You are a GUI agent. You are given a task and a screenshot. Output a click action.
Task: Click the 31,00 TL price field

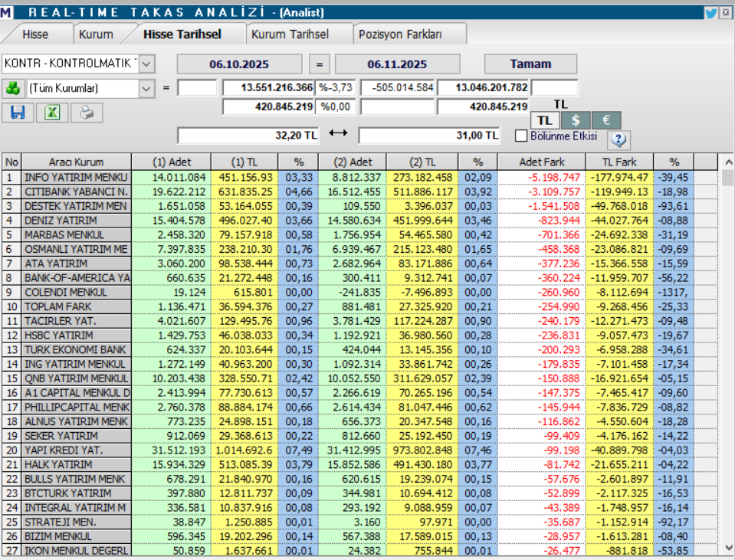click(429, 136)
